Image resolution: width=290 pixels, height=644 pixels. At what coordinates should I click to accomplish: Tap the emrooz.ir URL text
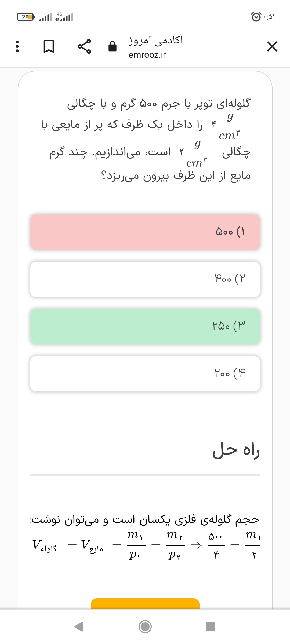click(147, 55)
